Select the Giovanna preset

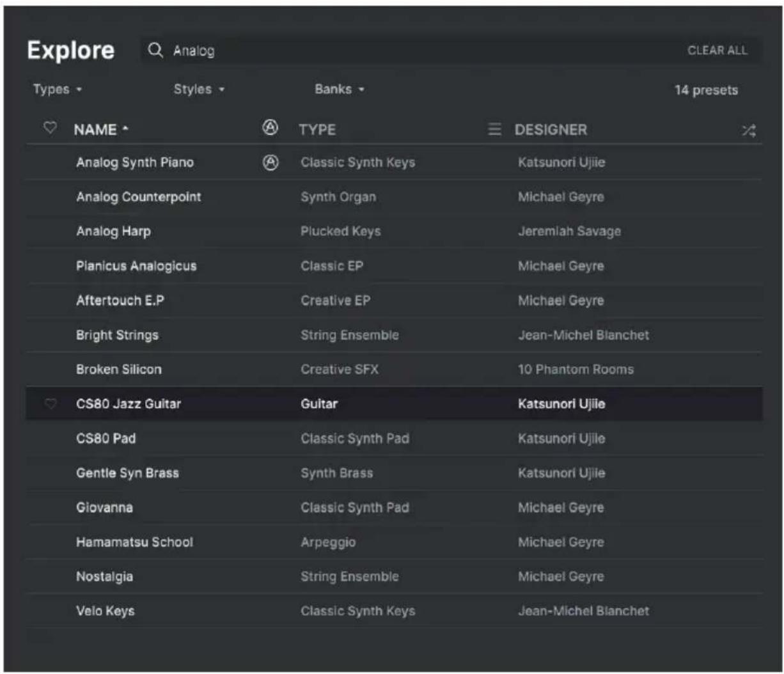click(394, 508)
